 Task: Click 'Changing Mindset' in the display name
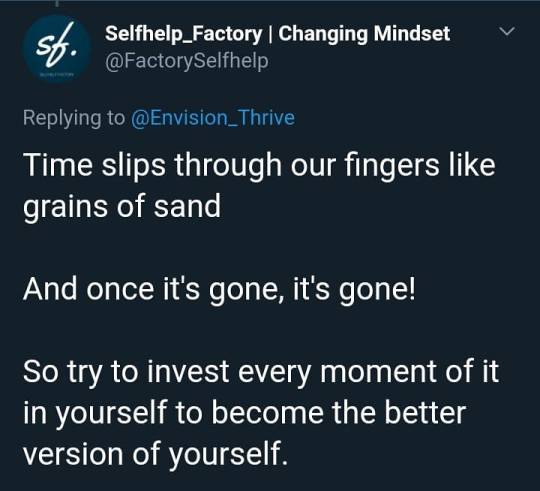[364, 34]
